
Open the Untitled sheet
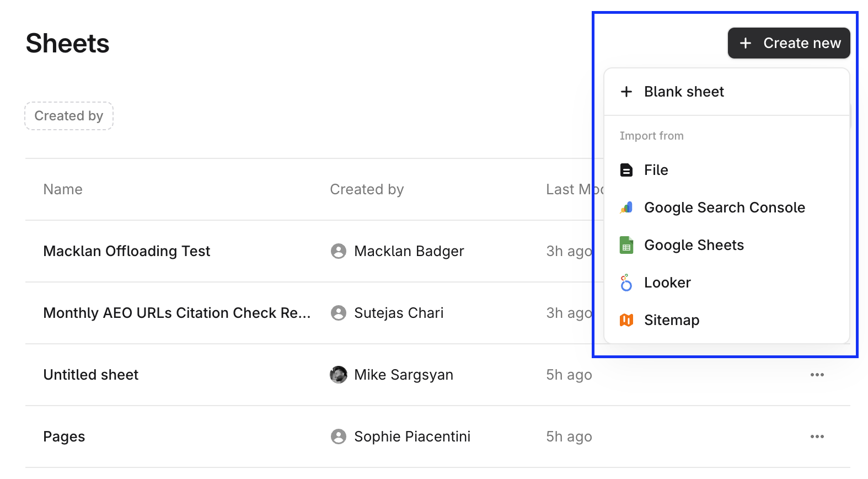[x=91, y=375]
